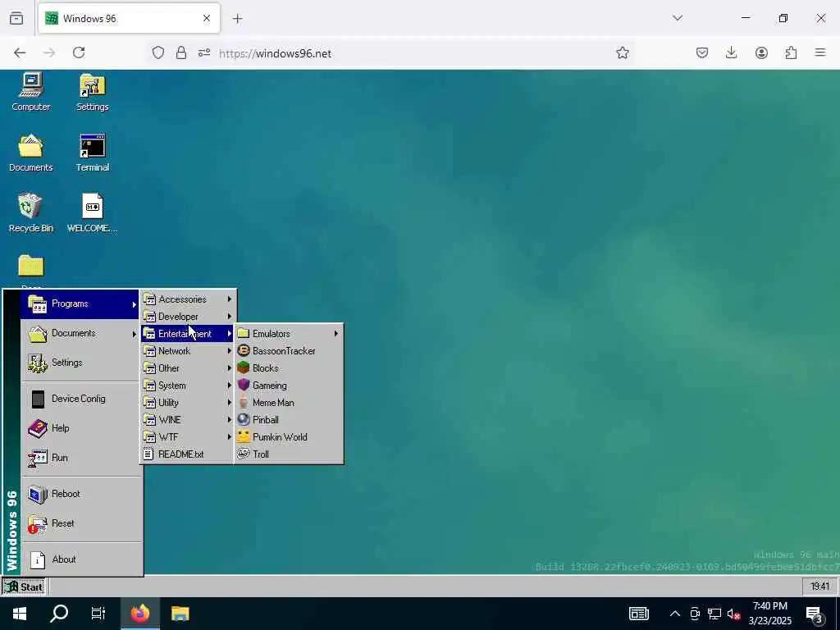Click the Windows 96 tray clock
The width and height of the screenshot is (840, 630).
819,587
